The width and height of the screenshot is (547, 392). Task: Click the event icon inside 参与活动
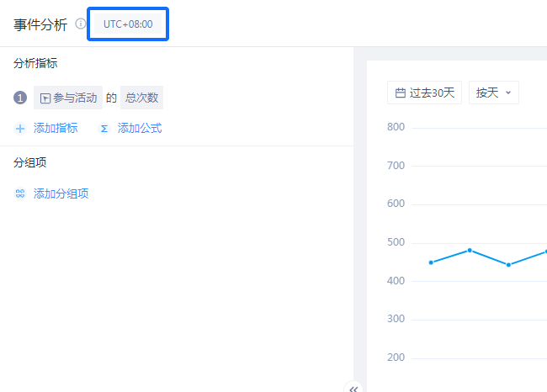45,98
